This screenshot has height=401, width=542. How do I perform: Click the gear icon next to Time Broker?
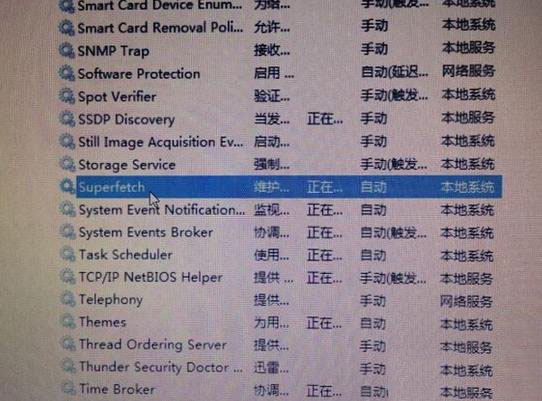(x=68, y=388)
